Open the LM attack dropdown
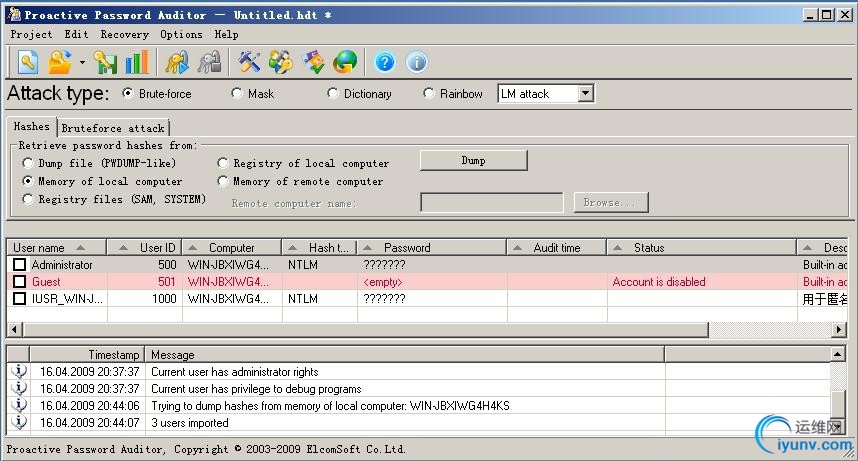The image size is (858, 461). (585, 94)
